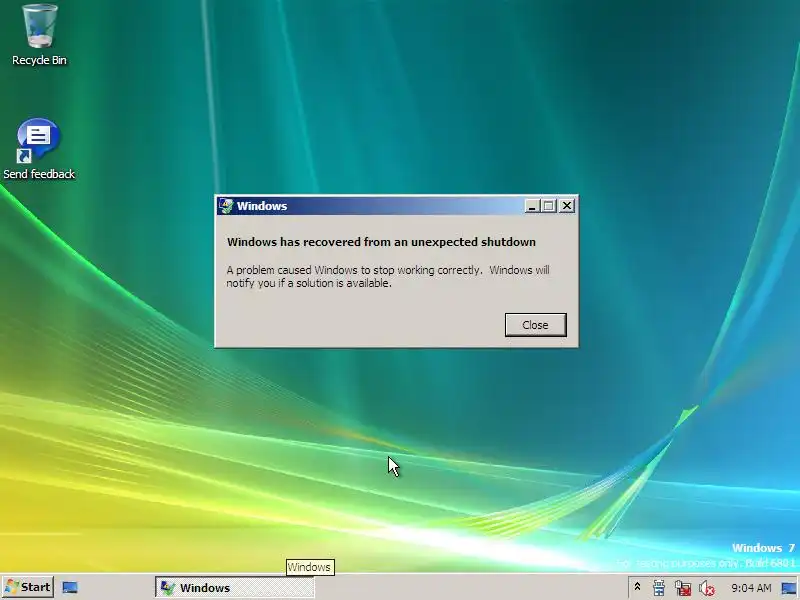Click the 'A problem caused Windows' message text
The width and height of the screenshot is (800, 600).
[x=388, y=277]
